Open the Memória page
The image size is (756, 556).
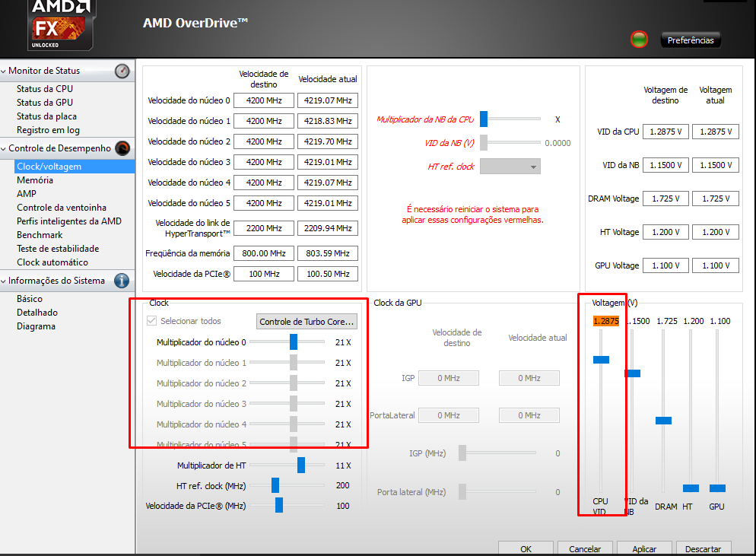35,180
